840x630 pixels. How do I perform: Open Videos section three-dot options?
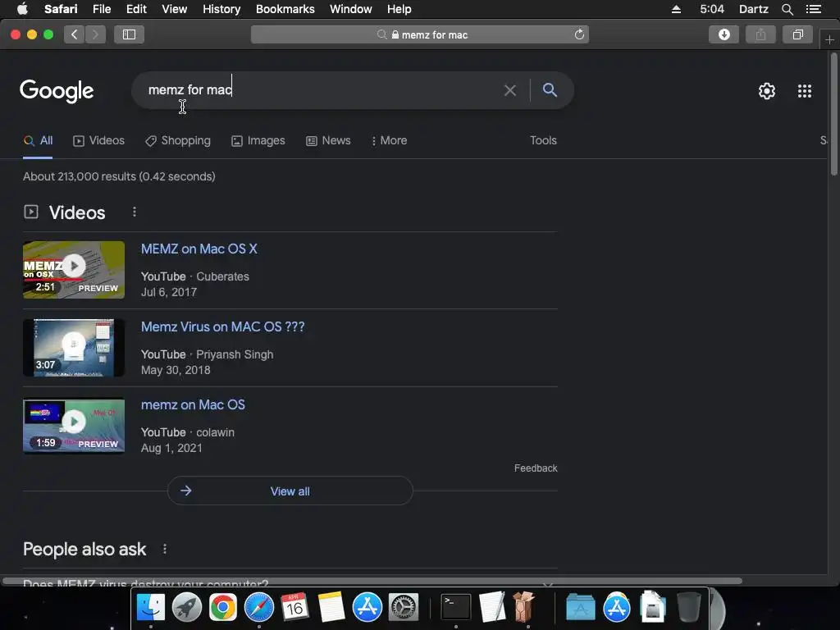pos(135,212)
